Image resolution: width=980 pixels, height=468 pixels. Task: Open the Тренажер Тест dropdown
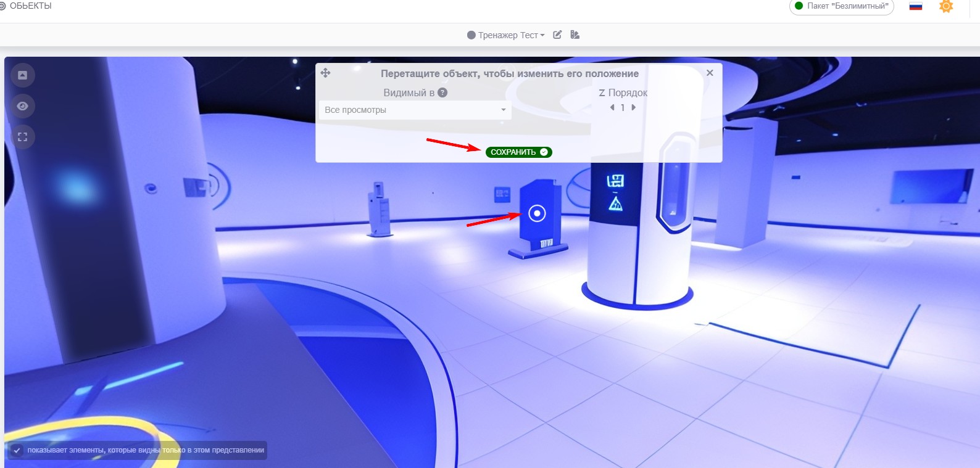tap(506, 35)
